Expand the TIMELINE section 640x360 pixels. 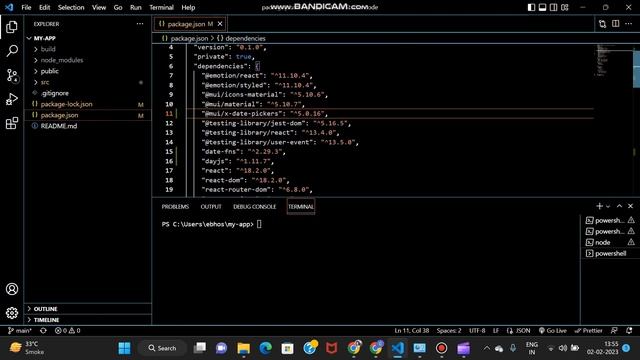[x=47, y=320]
